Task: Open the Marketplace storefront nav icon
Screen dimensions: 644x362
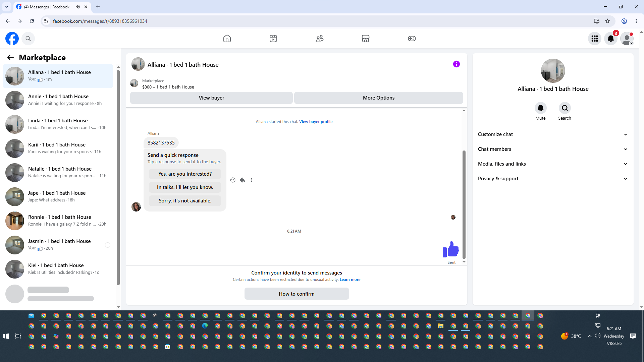Action: pyautogui.click(x=366, y=39)
